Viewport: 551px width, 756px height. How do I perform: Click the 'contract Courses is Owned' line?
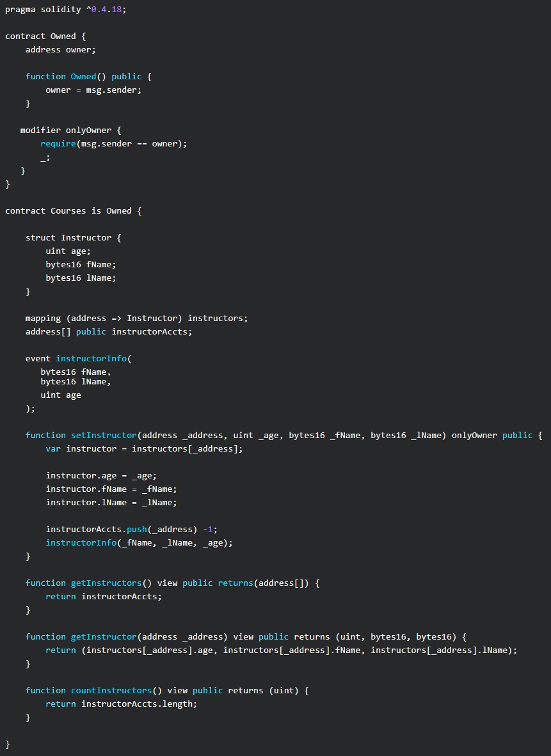[x=73, y=211]
